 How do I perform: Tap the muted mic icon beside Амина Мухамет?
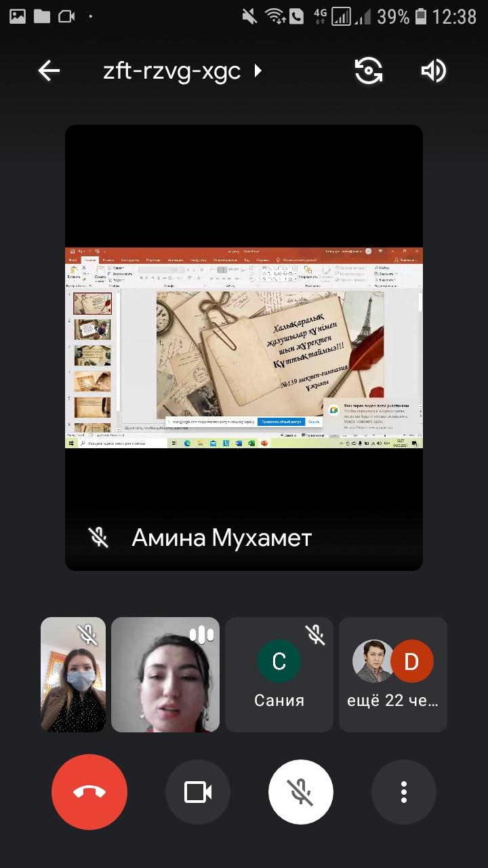(x=99, y=538)
